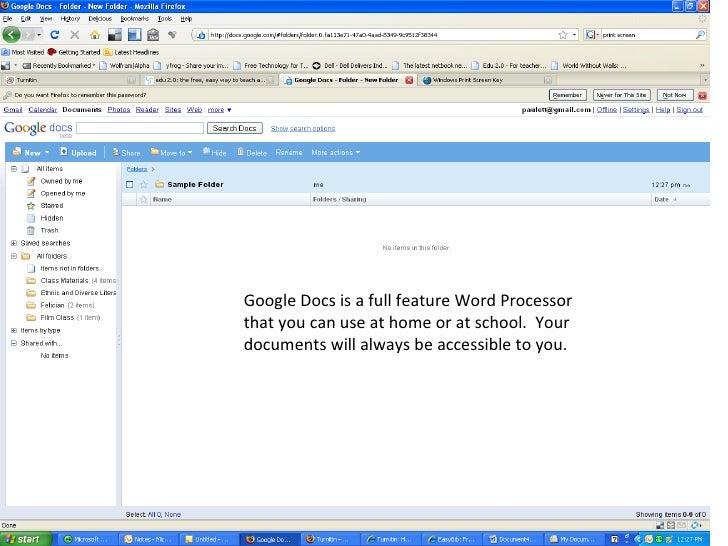Screen dimensions: 728x546
Task: Collapse the All folders tree
Action: [x=14, y=256]
